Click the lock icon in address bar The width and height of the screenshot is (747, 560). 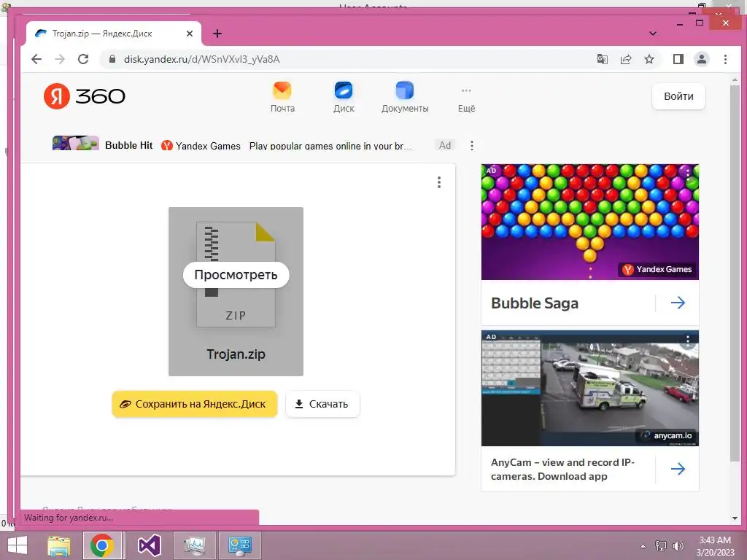pyautogui.click(x=112, y=59)
